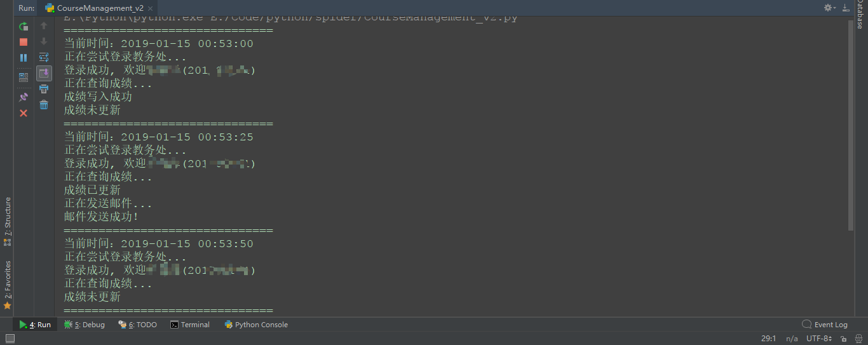Pin the Run tab

24,97
